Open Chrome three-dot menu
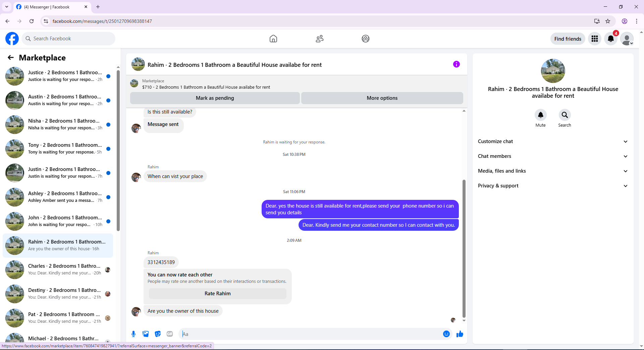Screen dimensions: 644x350 coord(637,21)
